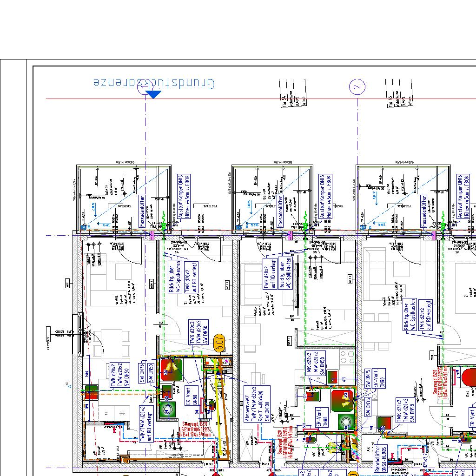Select the blue '1400' dimension value
476x476 pixels.
[x=87, y=374]
